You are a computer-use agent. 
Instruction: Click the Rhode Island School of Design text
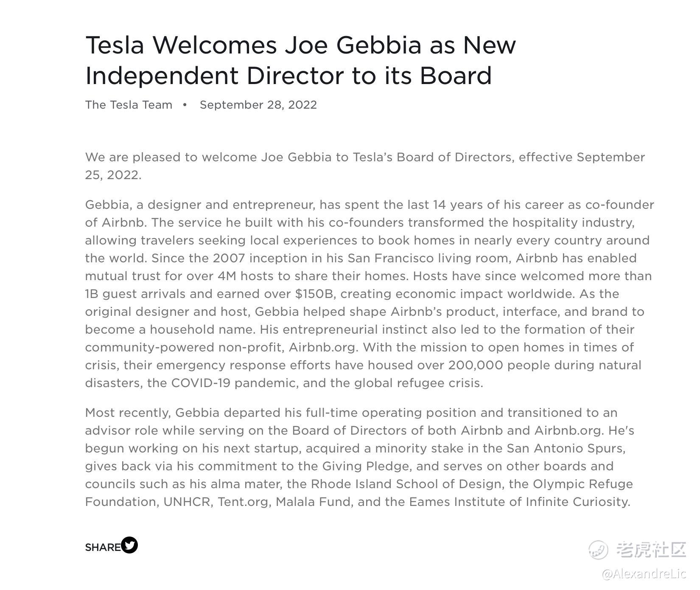click(x=406, y=484)
